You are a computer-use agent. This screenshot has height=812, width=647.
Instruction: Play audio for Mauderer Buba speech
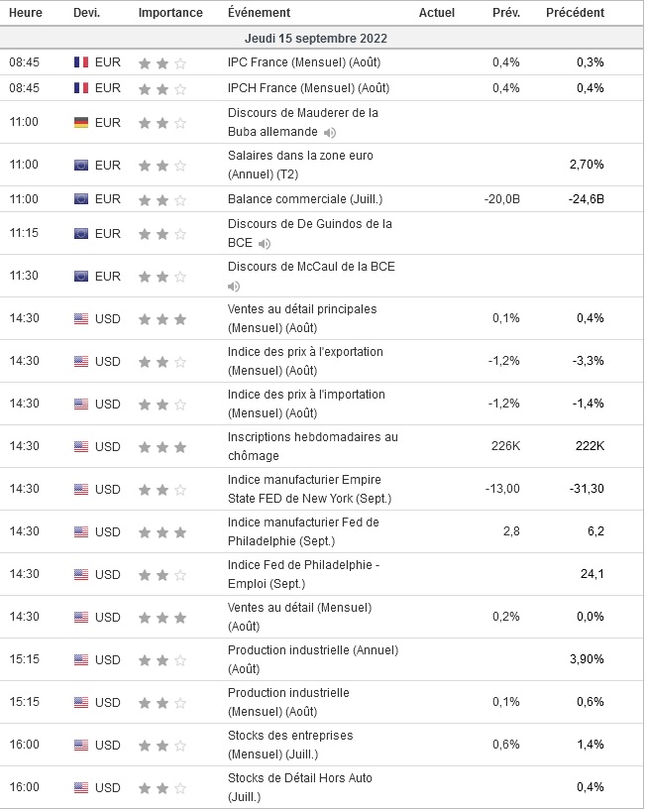330,133
